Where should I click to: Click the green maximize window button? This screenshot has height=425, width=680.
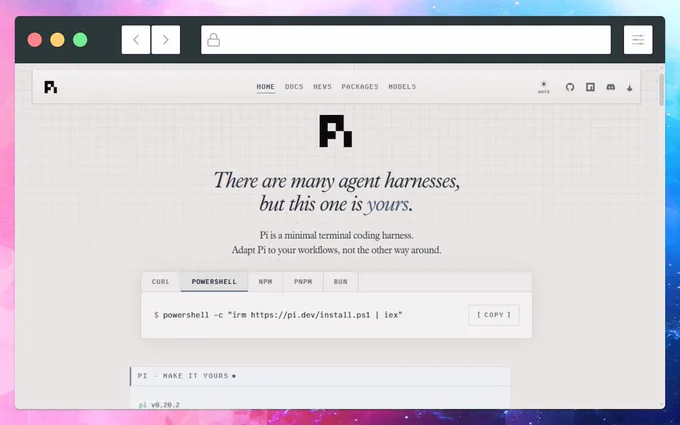[80, 40]
